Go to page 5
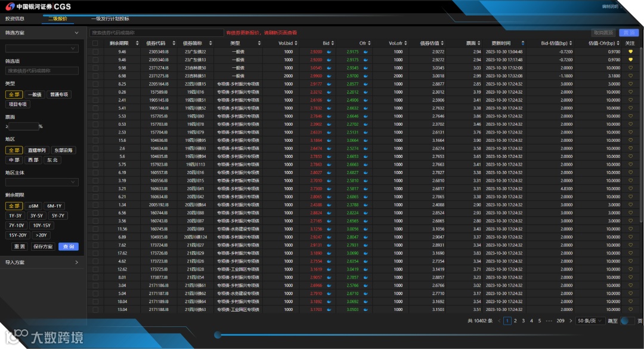This screenshot has width=644, height=349. (539, 321)
